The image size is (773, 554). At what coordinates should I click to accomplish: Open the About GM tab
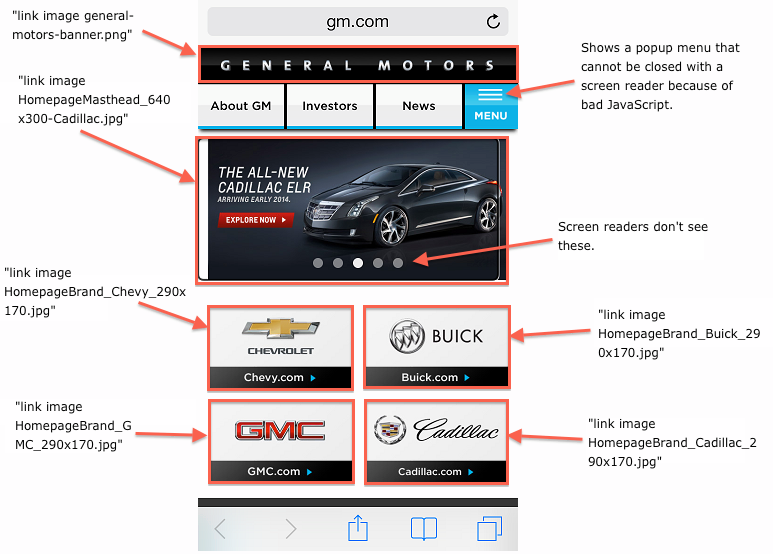click(x=241, y=106)
